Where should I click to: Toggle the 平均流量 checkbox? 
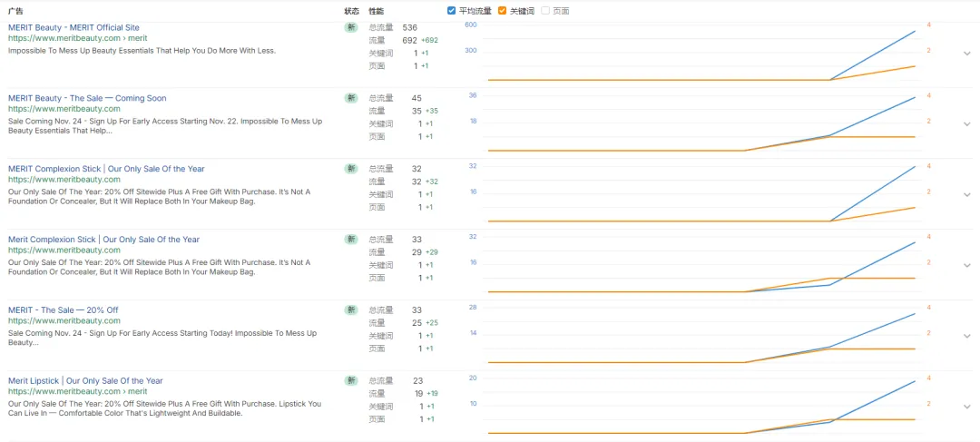tap(452, 11)
